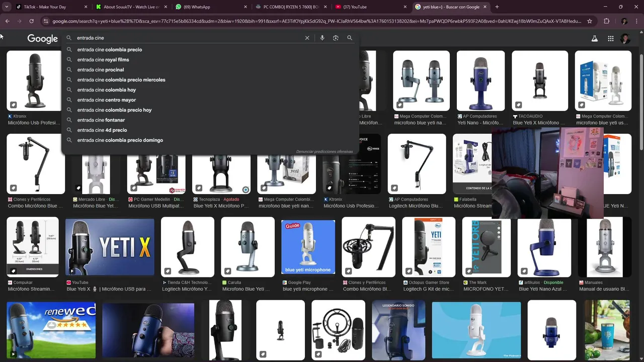Bookmark this page with star icon

(x=590, y=21)
